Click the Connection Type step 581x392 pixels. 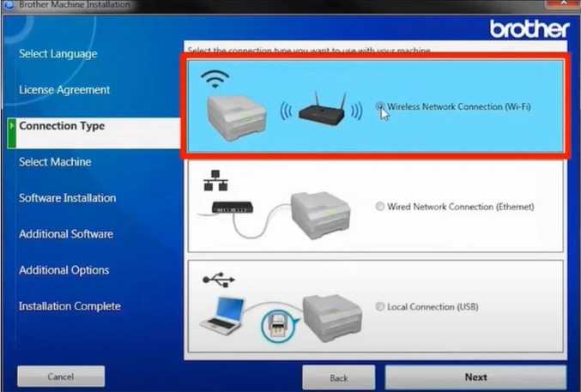[62, 126]
